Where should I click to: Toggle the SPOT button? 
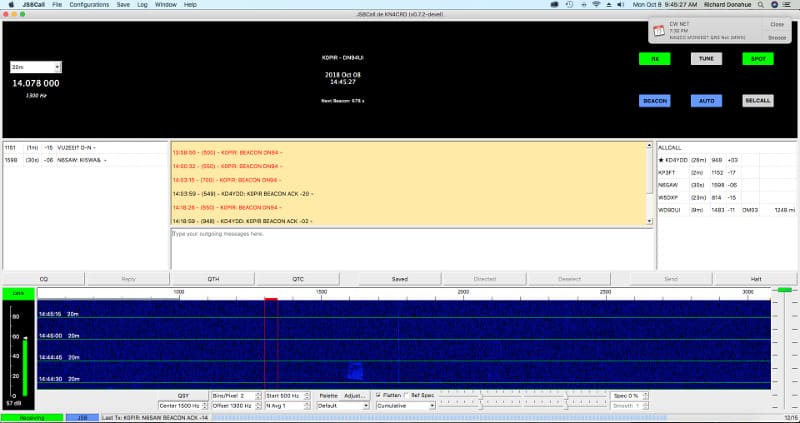pyautogui.click(x=758, y=59)
